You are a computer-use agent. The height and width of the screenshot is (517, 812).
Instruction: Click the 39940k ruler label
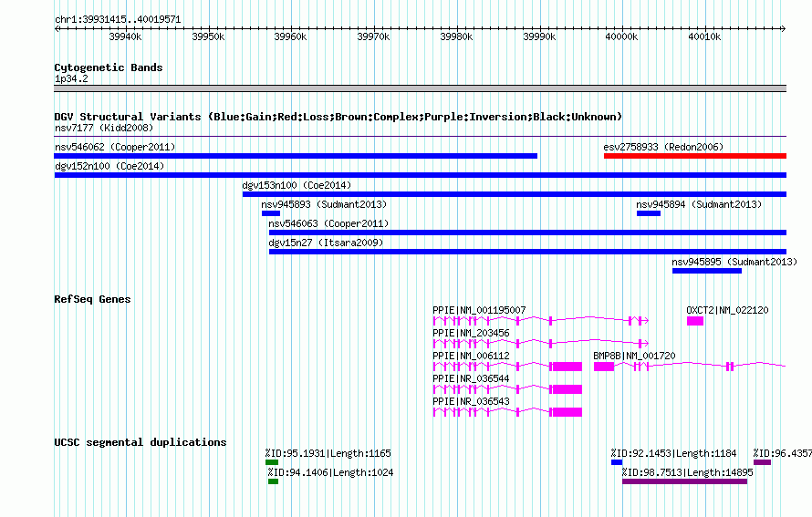125,36
